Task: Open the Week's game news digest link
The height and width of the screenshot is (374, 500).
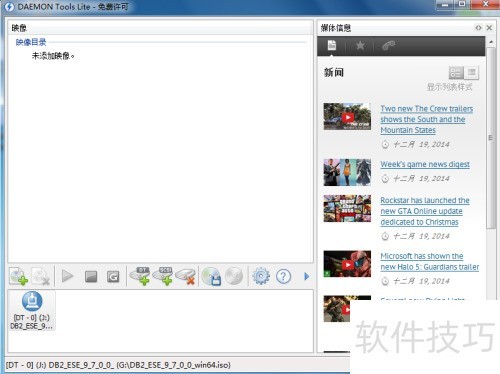Action: (x=425, y=164)
